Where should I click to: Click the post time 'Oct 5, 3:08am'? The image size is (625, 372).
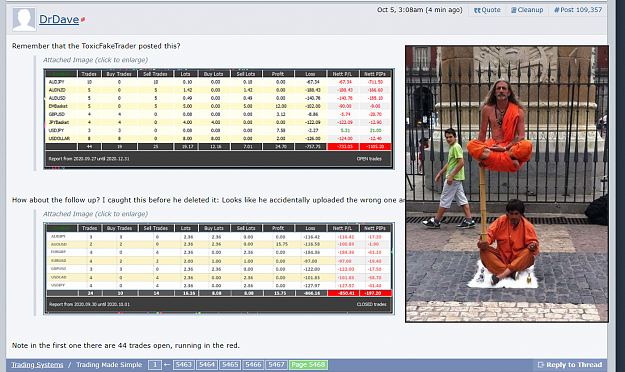click(x=400, y=10)
